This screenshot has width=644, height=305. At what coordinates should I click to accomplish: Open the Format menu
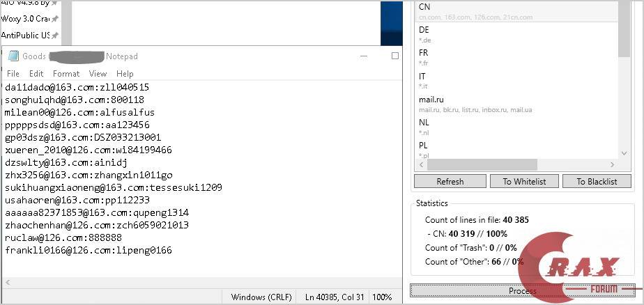pyautogui.click(x=66, y=74)
